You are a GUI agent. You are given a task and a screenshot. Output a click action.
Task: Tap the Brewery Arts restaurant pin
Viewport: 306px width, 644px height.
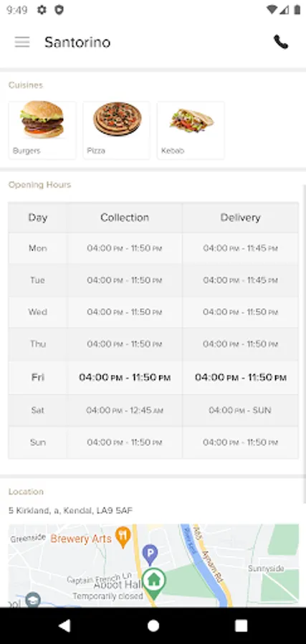coord(123,537)
